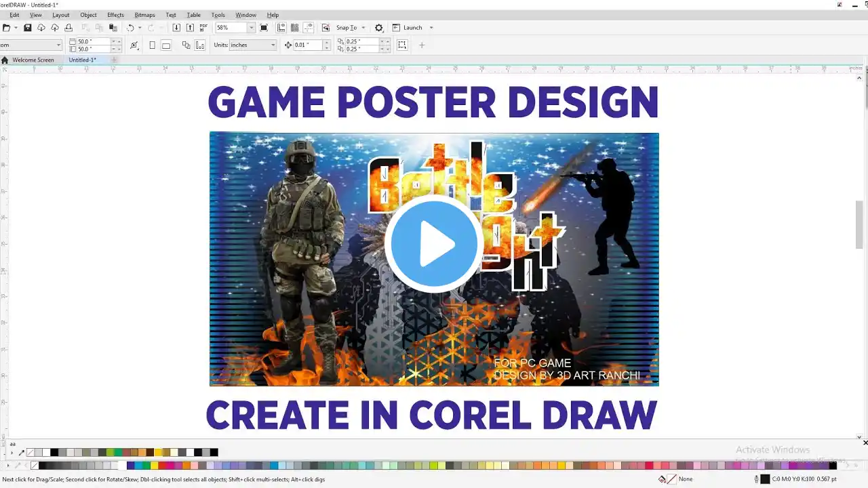The image size is (868, 488).
Task: Click the Import icon
Action: [x=176, y=28]
